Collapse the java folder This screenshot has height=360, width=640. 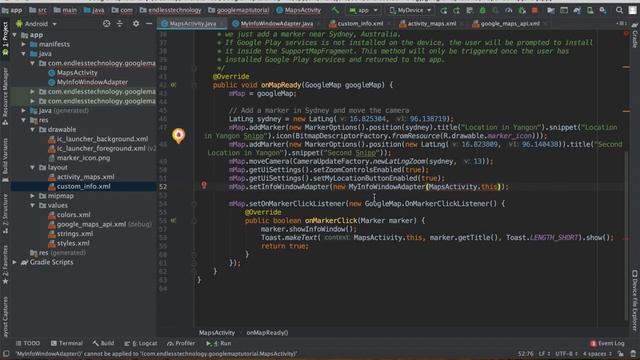tap(24, 53)
